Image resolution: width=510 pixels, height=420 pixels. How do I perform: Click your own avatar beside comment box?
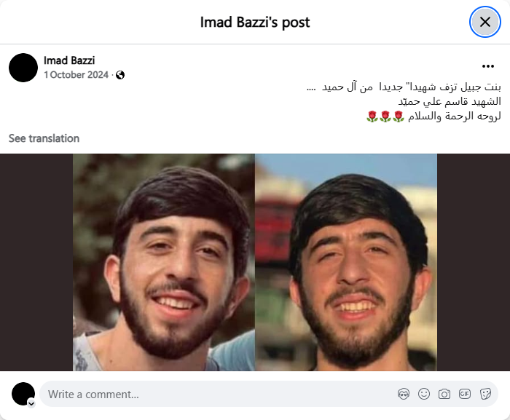click(x=23, y=394)
